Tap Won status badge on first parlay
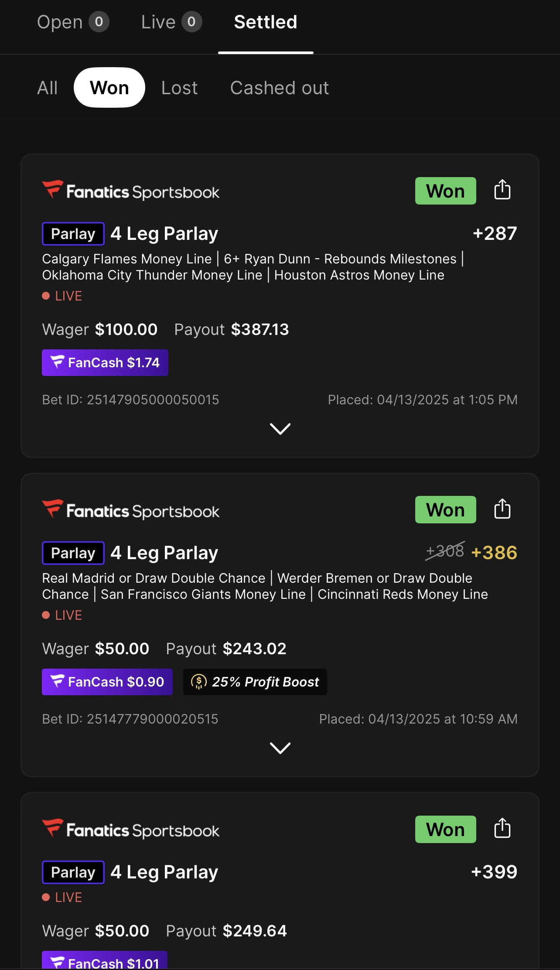Image resolution: width=560 pixels, height=970 pixels. pos(445,191)
